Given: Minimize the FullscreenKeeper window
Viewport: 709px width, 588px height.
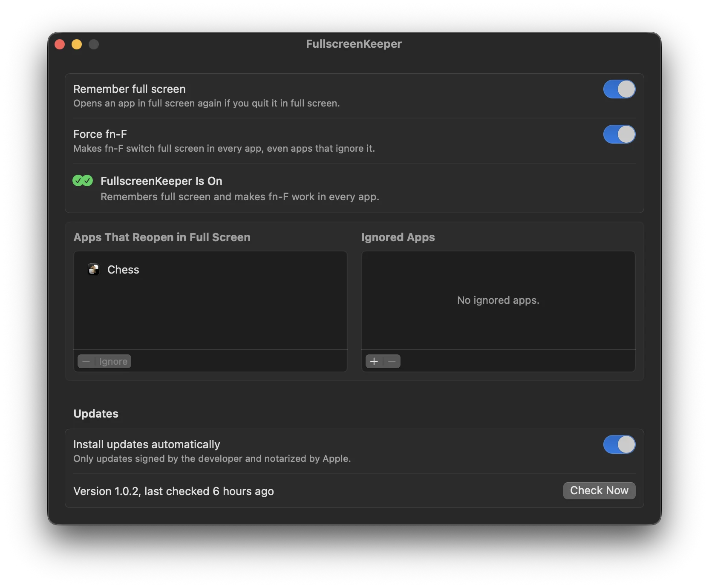Looking at the screenshot, I should [x=77, y=44].
